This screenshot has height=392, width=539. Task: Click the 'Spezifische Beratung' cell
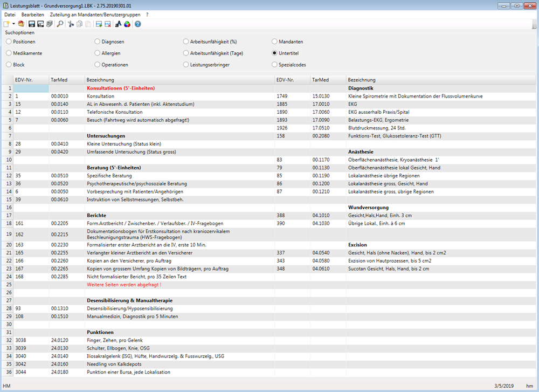[179, 176]
